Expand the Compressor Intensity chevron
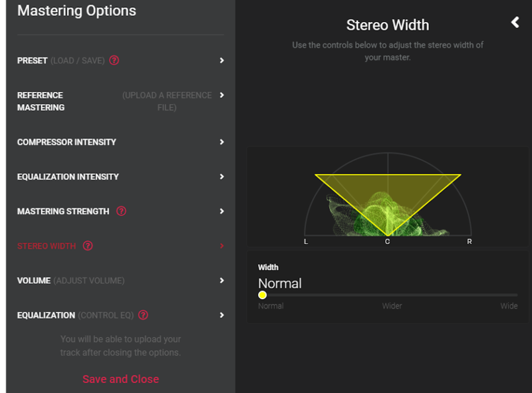The height and width of the screenshot is (393, 532). point(222,142)
